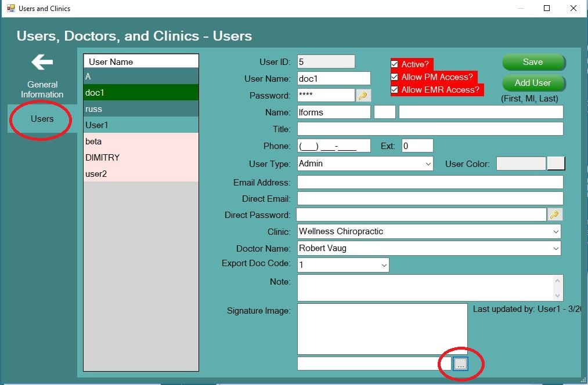Viewport: 588px width, 385px height.
Task: Click the key icon beside the Password field
Action: [x=363, y=95]
